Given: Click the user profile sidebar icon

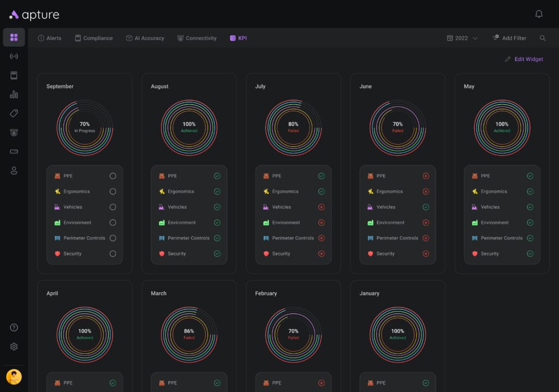Looking at the screenshot, I should click(14, 170).
